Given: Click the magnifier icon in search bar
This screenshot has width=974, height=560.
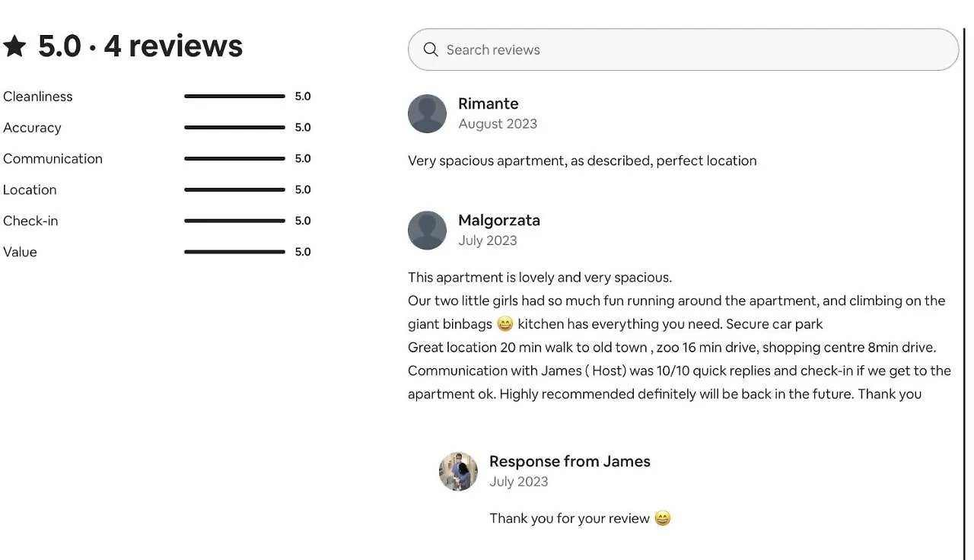Looking at the screenshot, I should point(431,49).
